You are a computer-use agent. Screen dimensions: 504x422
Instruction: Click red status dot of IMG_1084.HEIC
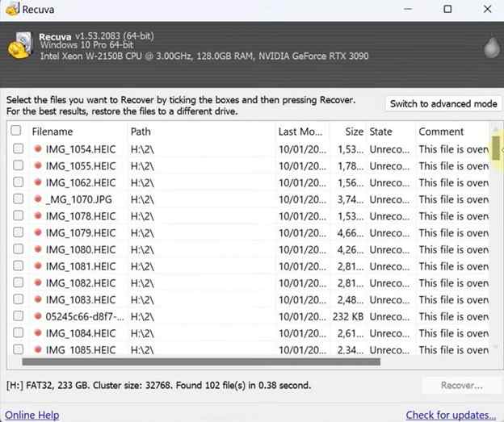[38, 332]
